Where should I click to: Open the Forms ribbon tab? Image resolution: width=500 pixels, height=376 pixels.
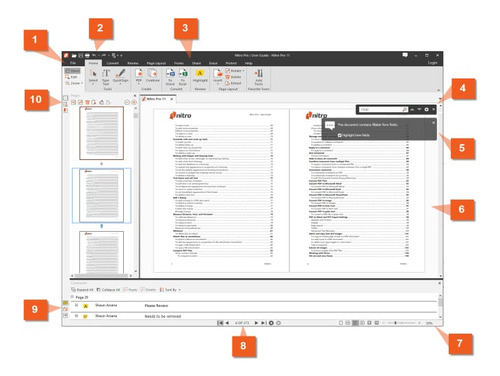pos(179,63)
